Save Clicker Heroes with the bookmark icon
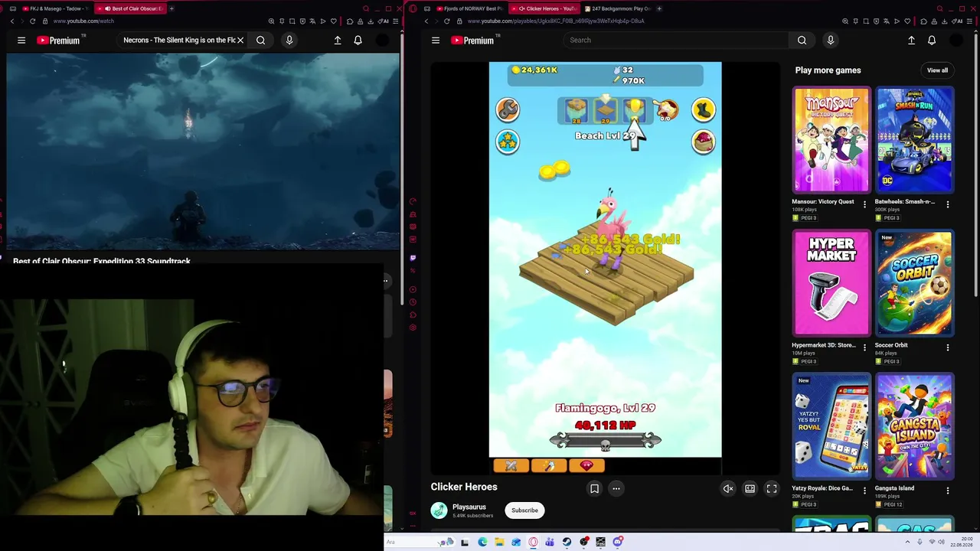This screenshot has height=551, width=980. click(x=594, y=488)
